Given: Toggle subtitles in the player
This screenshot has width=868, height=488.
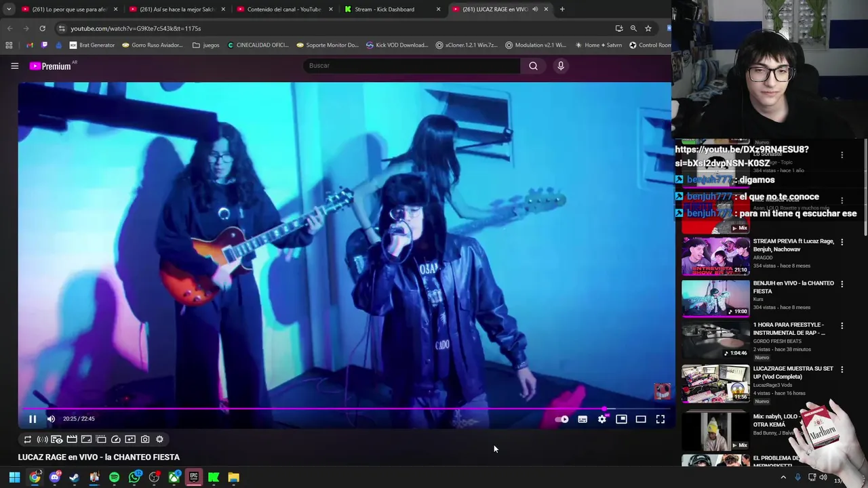Looking at the screenshot, I should (583, 420).
